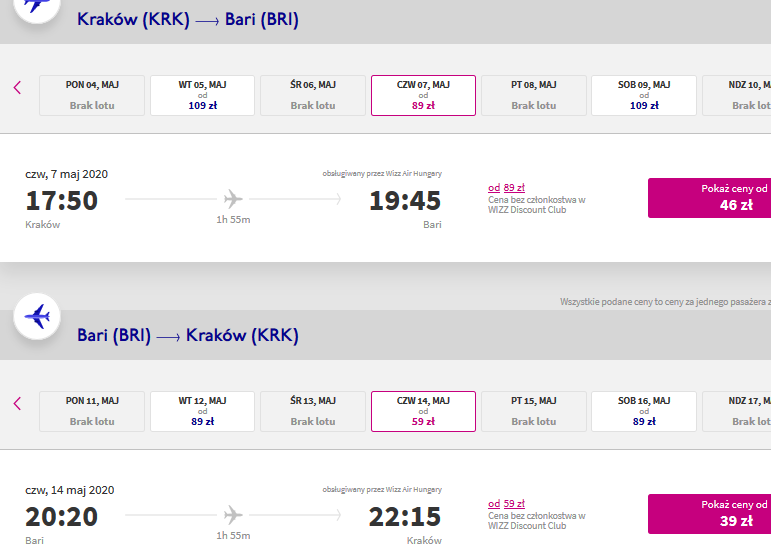Select the ŚR 06 MAJ outbound date tab

pos(313,95)
